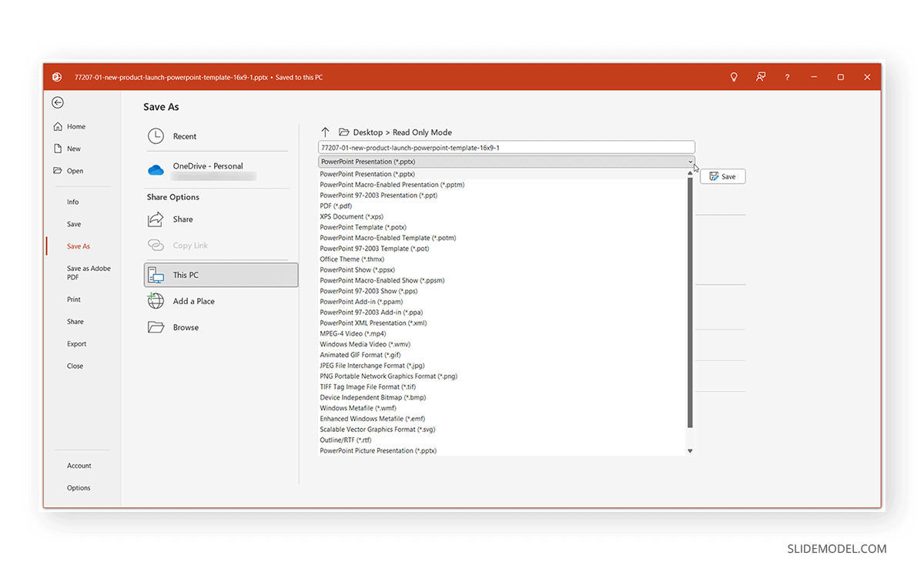
Task: Click the Save button
Action: (x=722, y=176)
